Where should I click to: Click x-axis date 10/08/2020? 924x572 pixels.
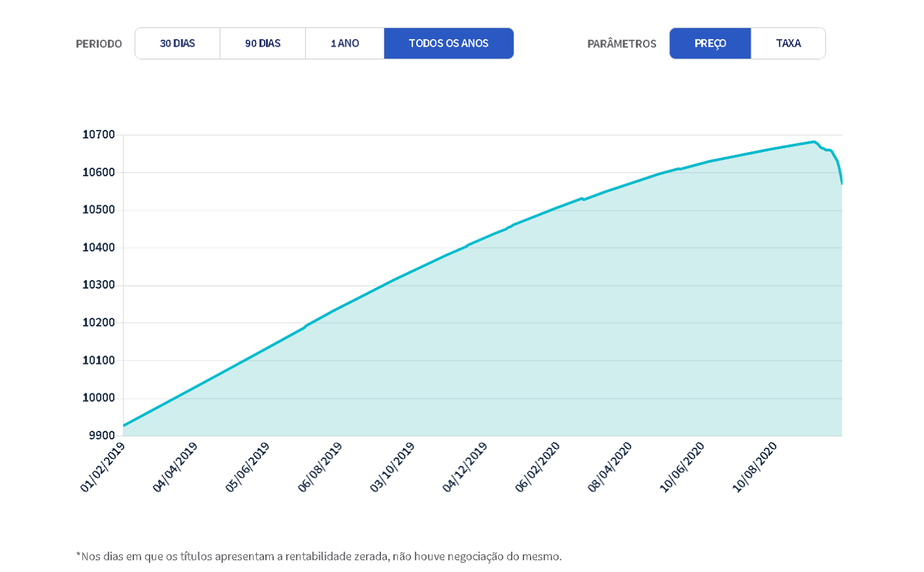(755, 467)
